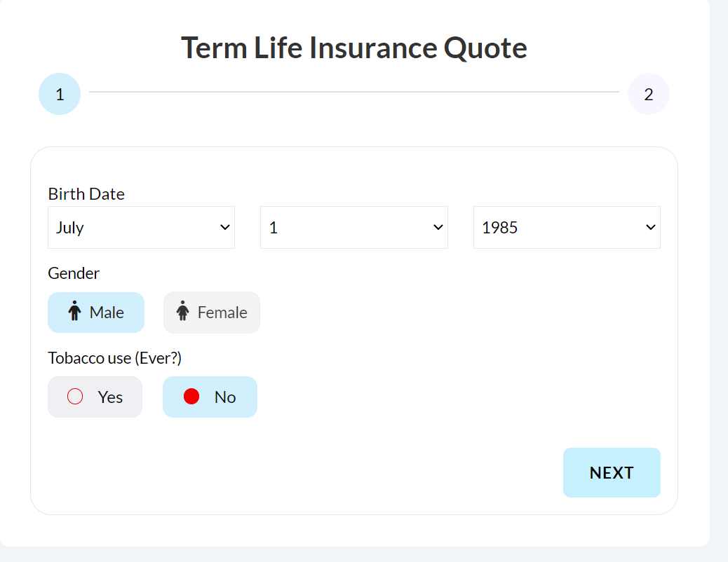Open the birth day dropdown showing 1
728x562 pixels.
pyautogui.click(x=353, y=227)
